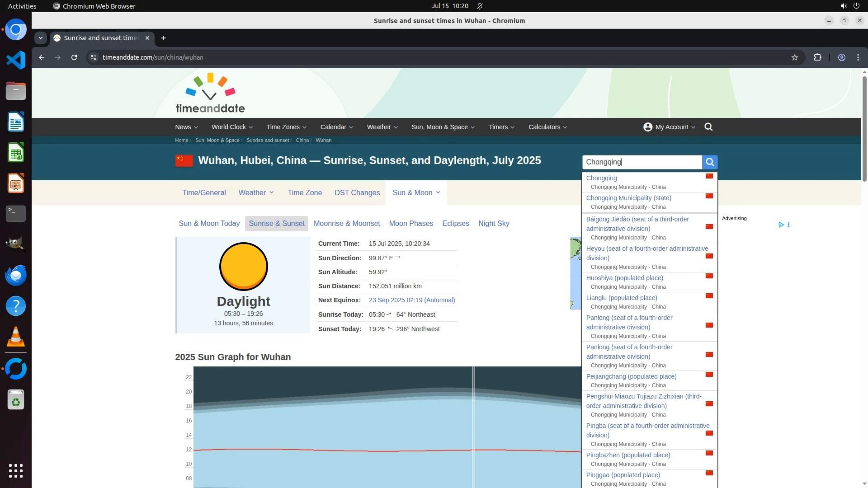Open the tab search chevron in Chromium
Image resolution: width=868 pixels, height=488 pixels.
(x=41, y=38)
